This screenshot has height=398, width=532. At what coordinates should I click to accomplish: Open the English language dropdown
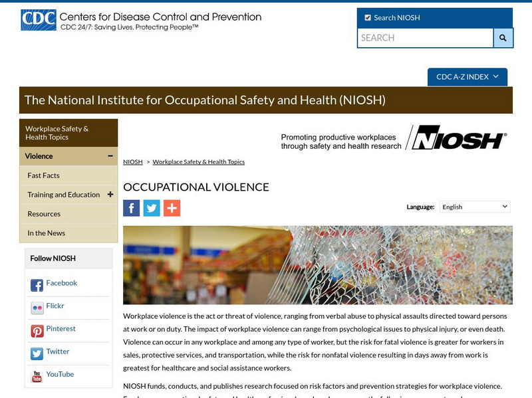tap(474, 207)
